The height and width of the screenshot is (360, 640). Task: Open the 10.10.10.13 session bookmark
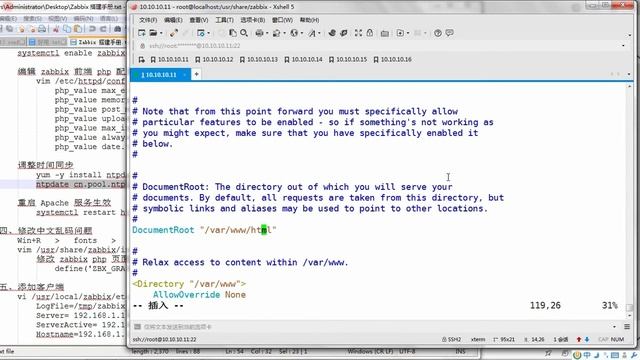258,60
